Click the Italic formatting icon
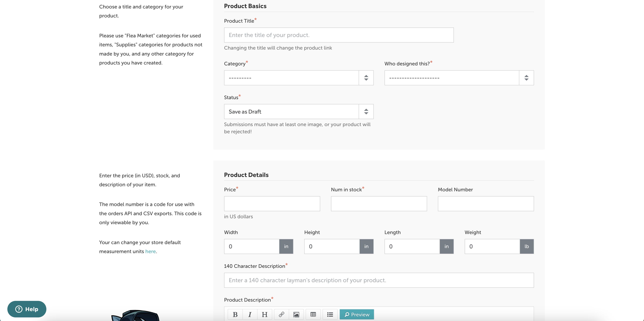This screenshot has height=321, width=644. (250, 314)
